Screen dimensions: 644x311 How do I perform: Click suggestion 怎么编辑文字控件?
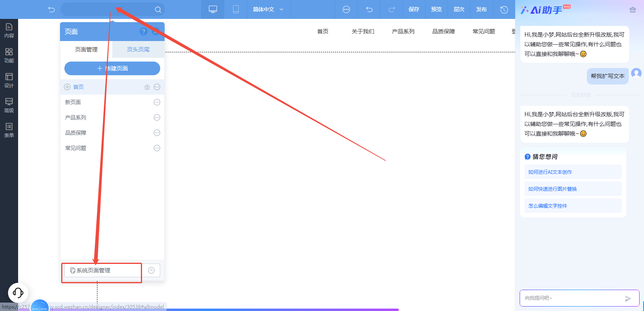point(573,206)
